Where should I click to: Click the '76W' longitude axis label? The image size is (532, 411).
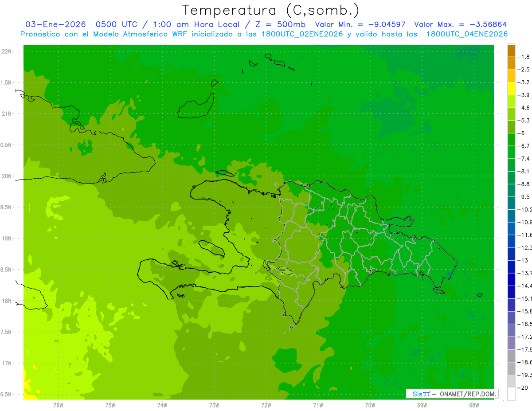click(x=58, y=405)
